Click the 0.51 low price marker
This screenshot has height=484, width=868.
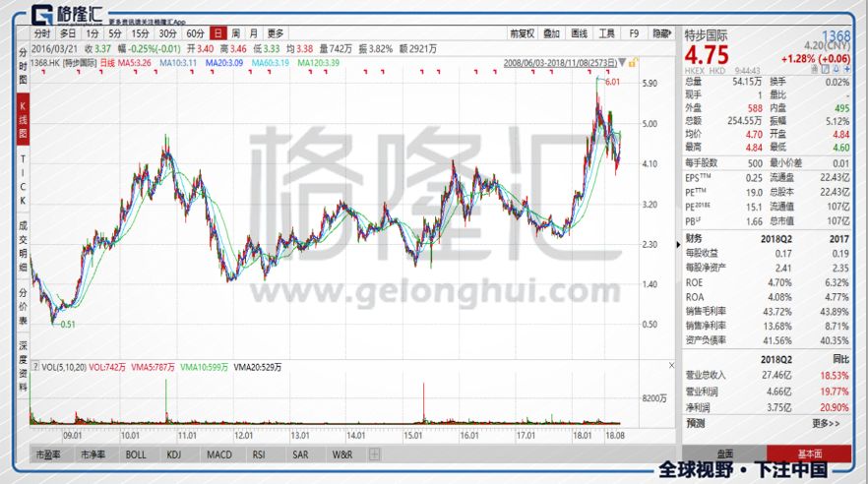[x=68, y=325]
